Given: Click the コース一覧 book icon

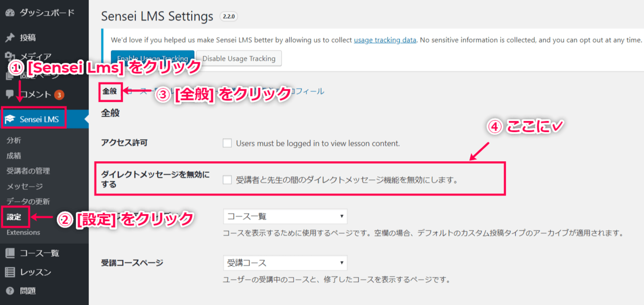Looking at the screenshot, I should (x=10, y=253).
